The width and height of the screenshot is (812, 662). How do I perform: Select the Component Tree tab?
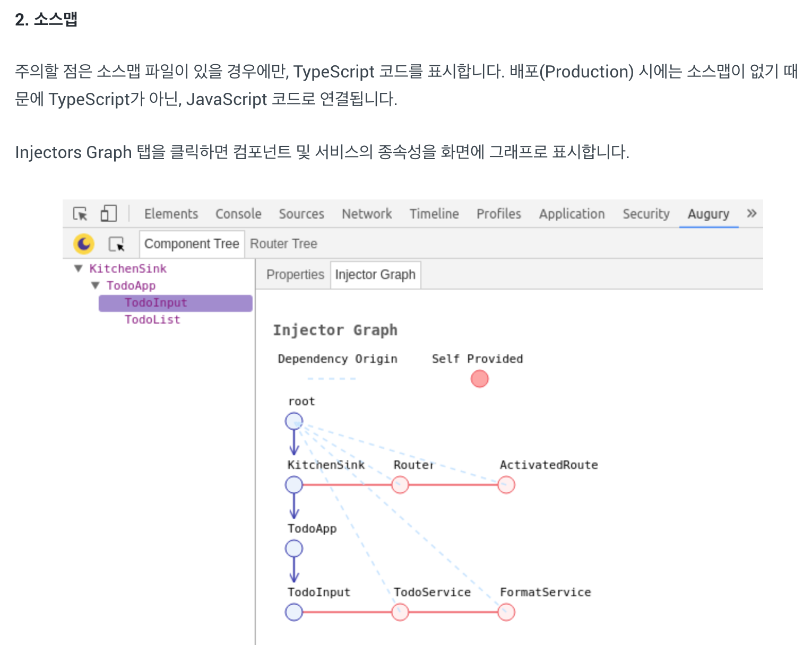click(x=192, y=244)
